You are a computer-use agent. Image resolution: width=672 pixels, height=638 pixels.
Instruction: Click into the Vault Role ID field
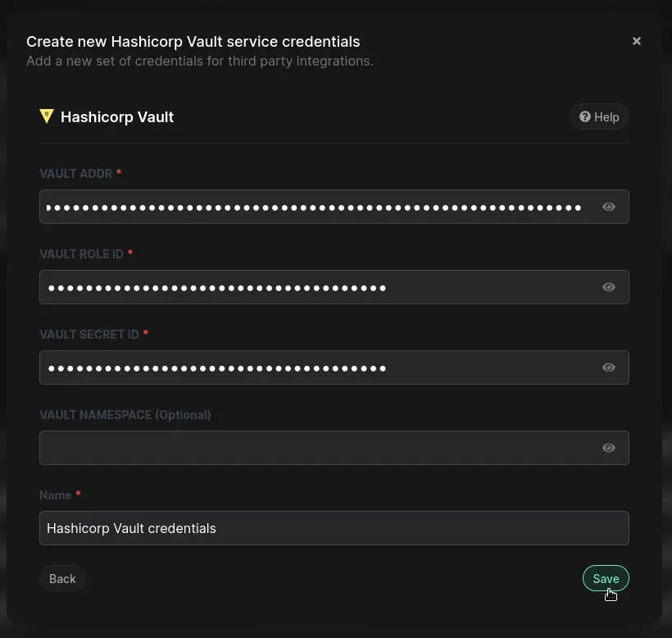(x=316, y=287)
